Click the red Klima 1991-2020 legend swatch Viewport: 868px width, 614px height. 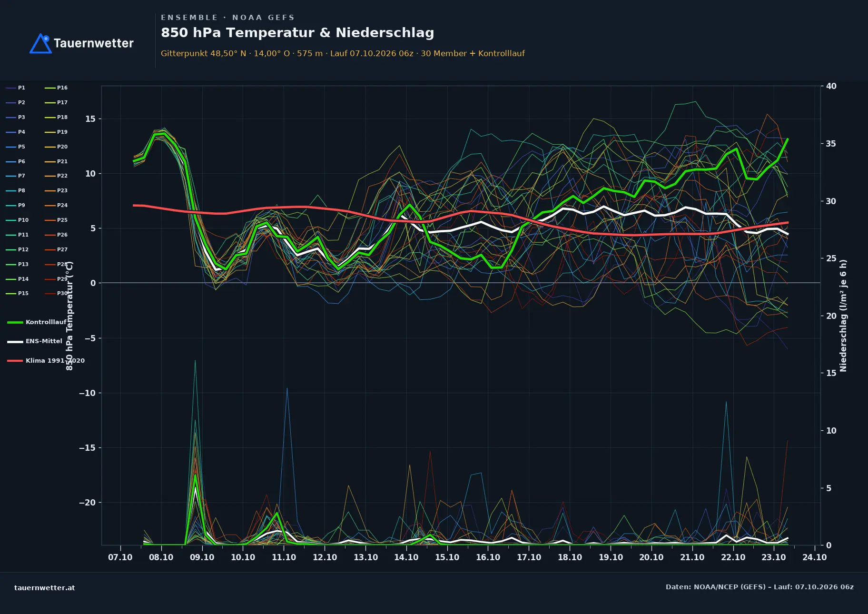pos(15,361)
